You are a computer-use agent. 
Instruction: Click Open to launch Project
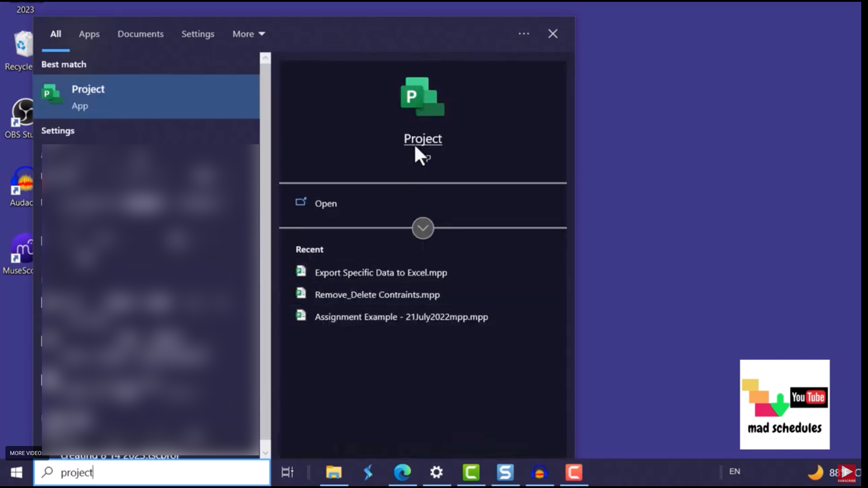tap(325, 204)
